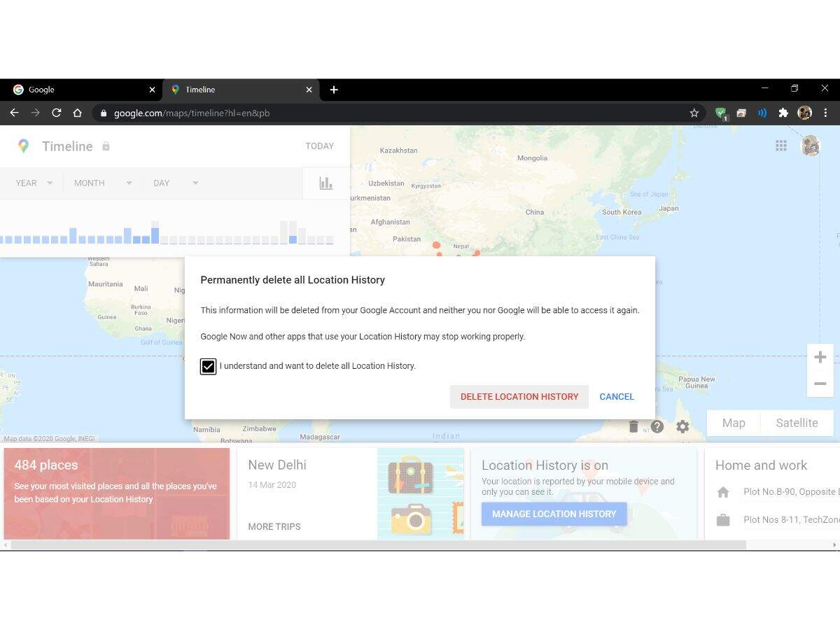Open the help question mark icon

pyautogui.click(x=657, y=426)
